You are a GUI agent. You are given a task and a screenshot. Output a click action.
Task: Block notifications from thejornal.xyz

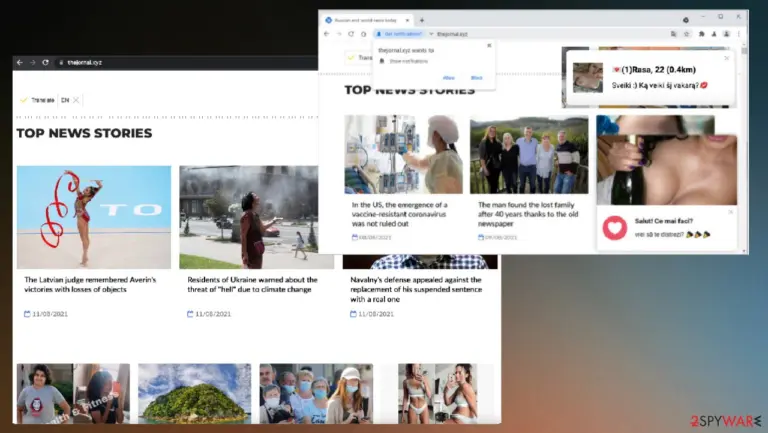476,78
